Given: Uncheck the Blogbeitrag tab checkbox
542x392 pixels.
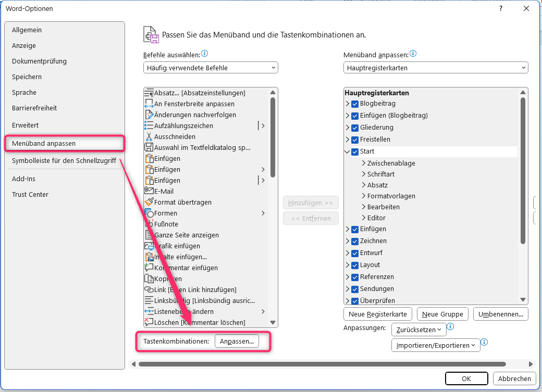Looking at the screenshot, I should (355, 104).
